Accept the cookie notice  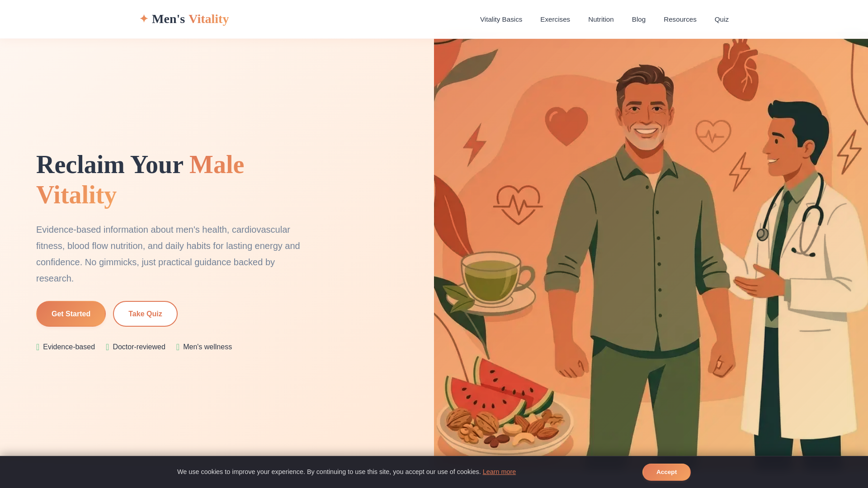pos(666,472)
